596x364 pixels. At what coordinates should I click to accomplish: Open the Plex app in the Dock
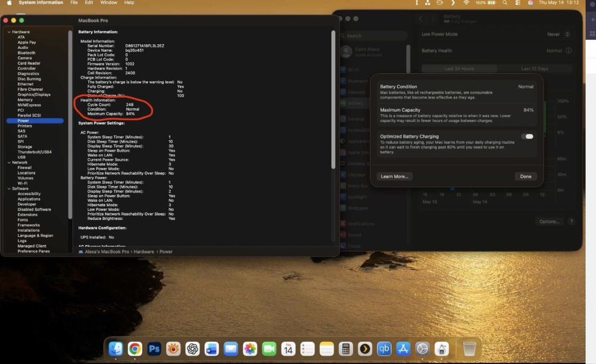[365, 349]
